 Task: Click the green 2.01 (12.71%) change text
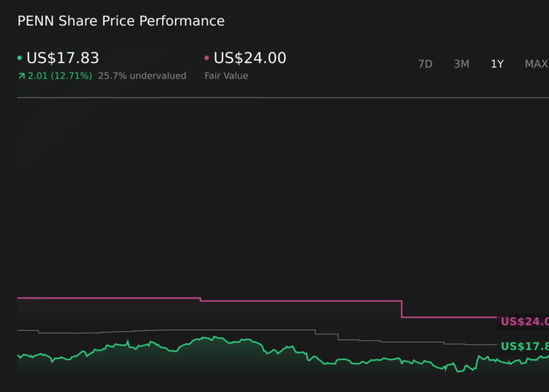pyautogui.click(x=60, y=76)
